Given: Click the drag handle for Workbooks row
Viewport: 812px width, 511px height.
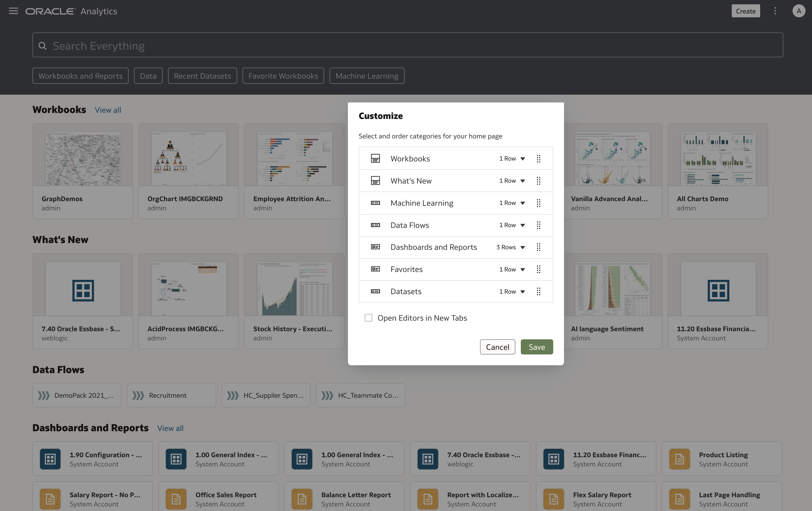Looking at the screenshot, I should (x=538, y=159).
